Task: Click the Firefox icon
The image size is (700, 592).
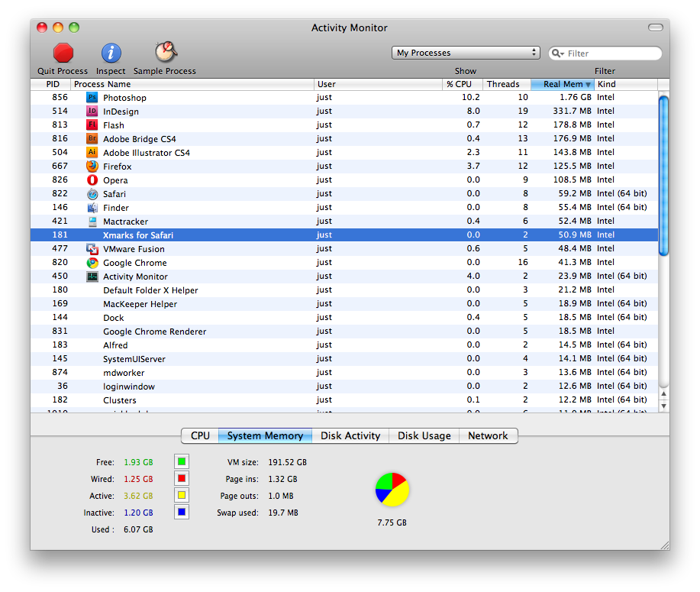Action: 92,167
